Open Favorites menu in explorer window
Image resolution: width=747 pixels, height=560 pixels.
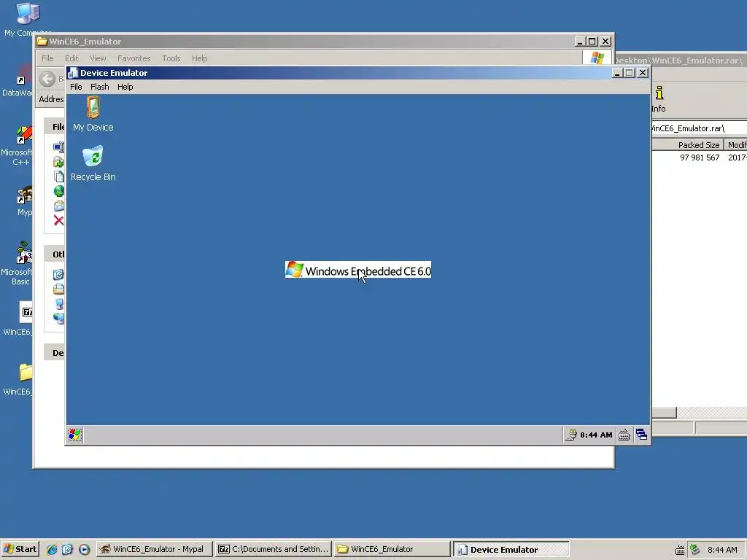134,58
